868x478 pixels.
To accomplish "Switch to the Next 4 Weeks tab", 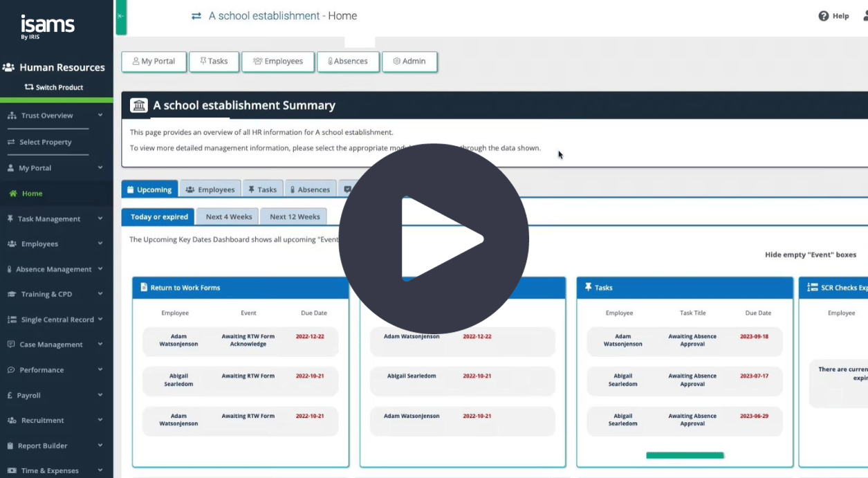I will (228, 217).
